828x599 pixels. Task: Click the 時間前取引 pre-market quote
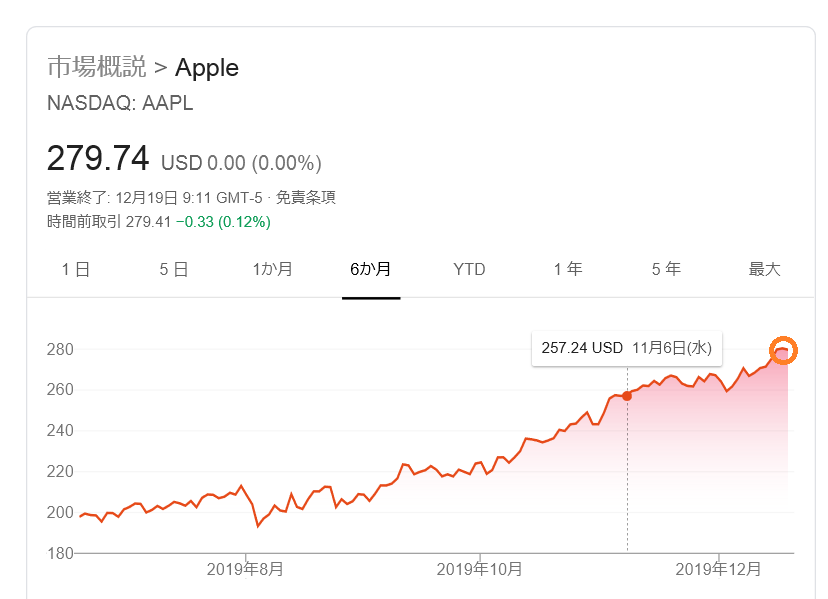coord(158,221)
